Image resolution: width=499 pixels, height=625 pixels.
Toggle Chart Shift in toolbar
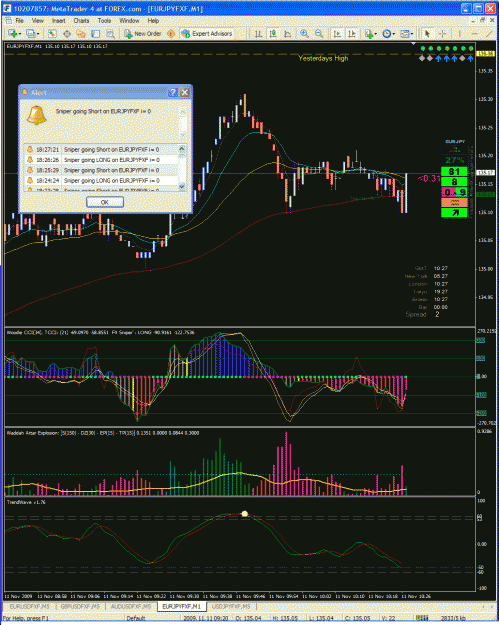pyautogui.click(x=352, y=34)
